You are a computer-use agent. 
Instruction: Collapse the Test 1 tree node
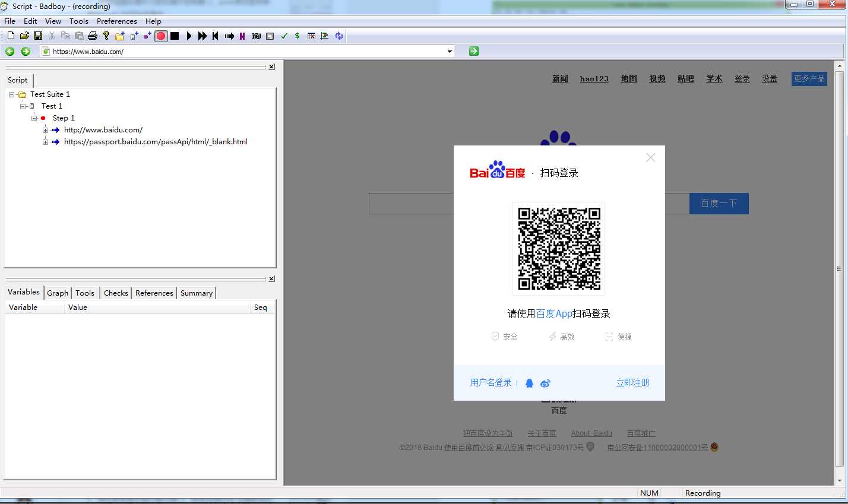click(23, 106)
